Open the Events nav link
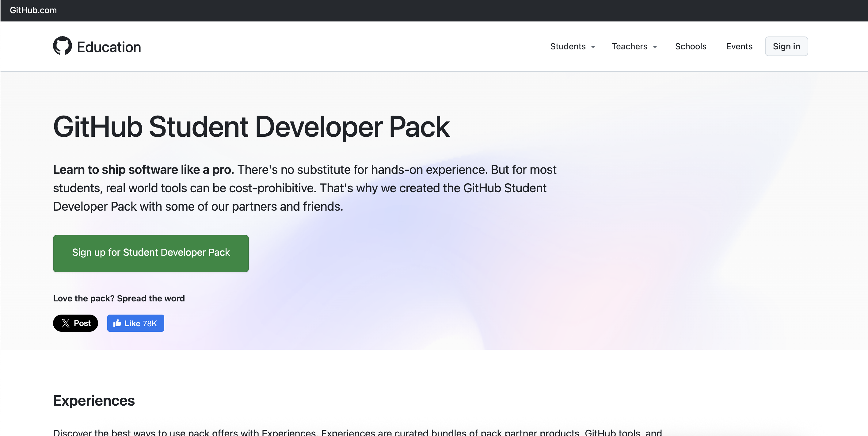Image resolution: width=868 pixels, height=436 pixels. pyautogui.click(x=739, y=46)
